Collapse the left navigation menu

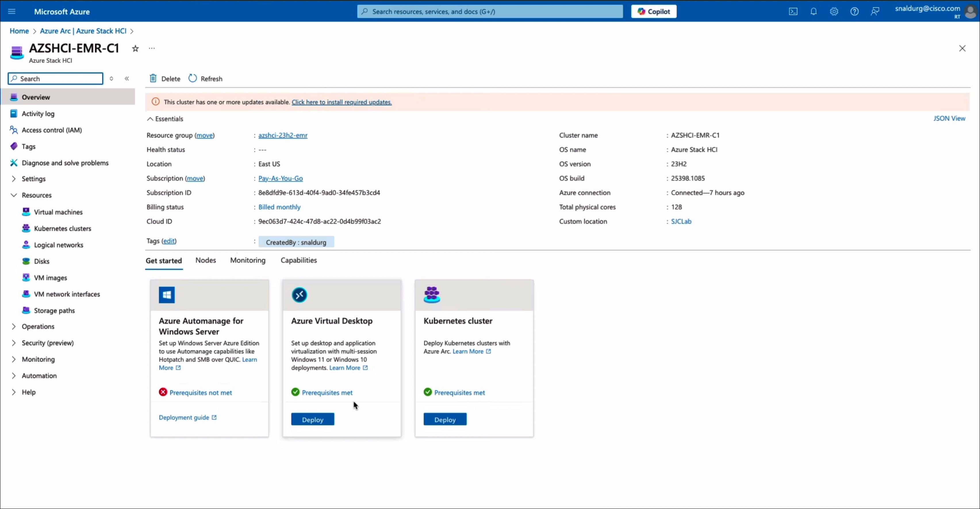127,79
